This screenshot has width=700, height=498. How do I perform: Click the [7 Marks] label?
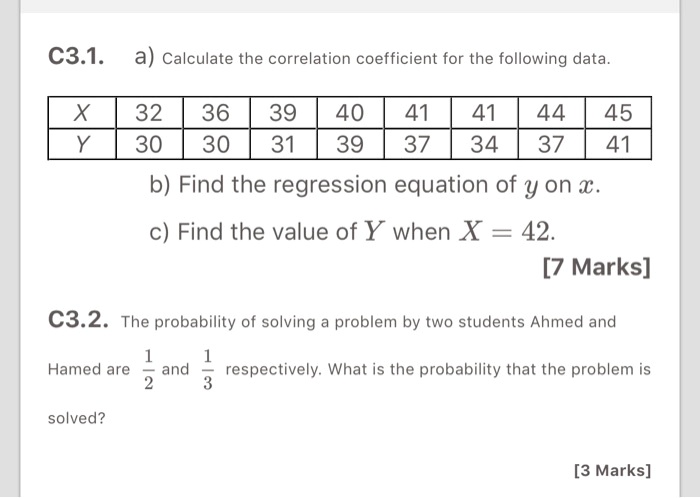coord(596,267)
